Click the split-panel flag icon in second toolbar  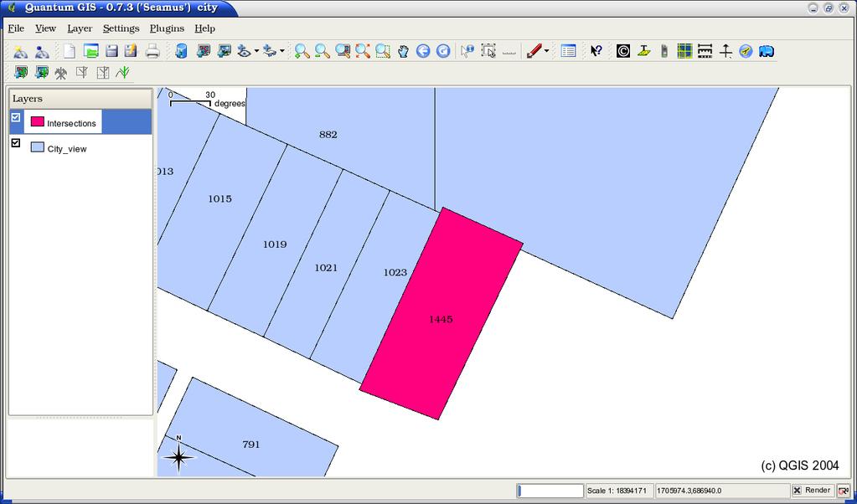(103, 72)
